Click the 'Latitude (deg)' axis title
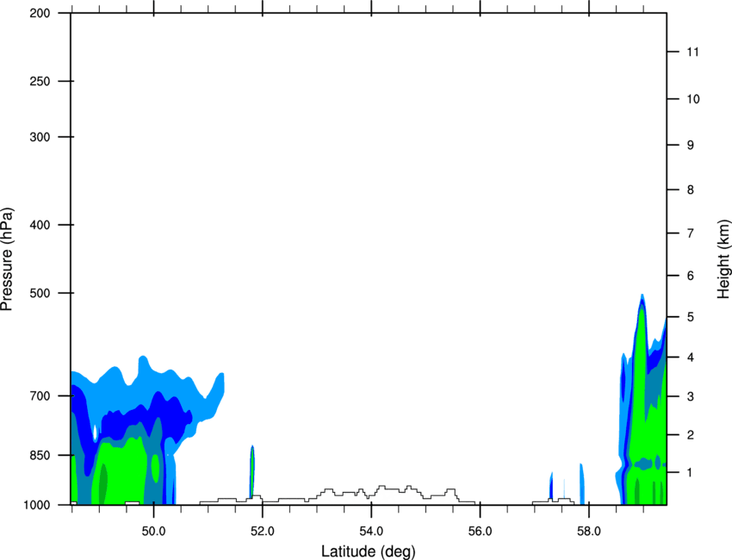 coord(368,551)
